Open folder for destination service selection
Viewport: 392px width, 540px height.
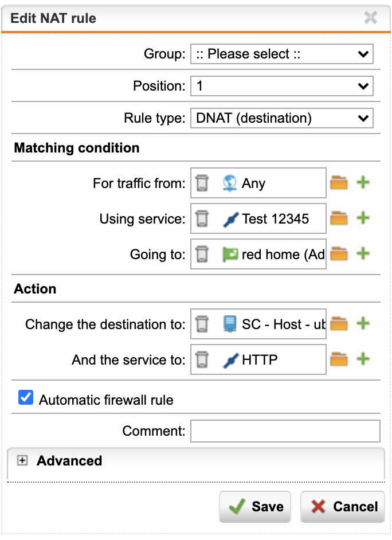pos(339,359)
